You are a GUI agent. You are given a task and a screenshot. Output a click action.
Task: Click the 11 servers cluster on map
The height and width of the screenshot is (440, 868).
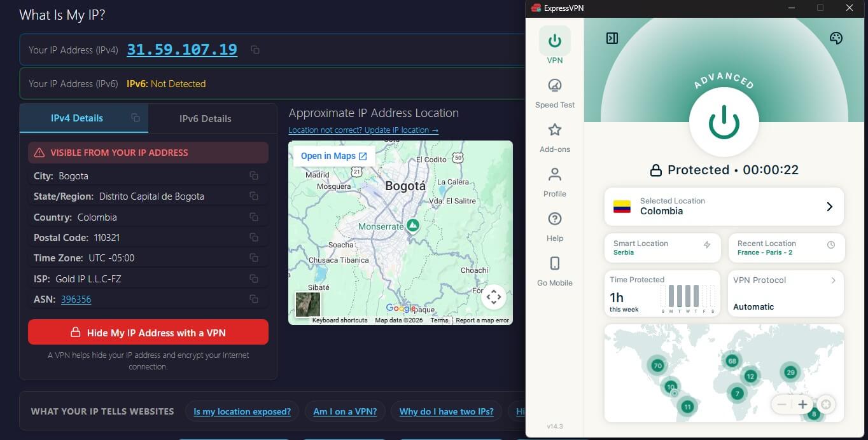[687, 406]
